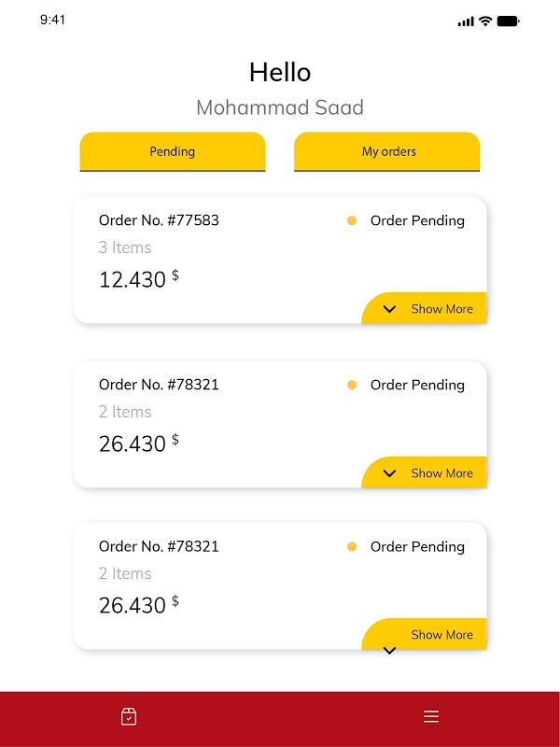The height and width of the screenshot is (747, 560).
Task: Expand second order card's chevron arrow
Action: click(390, 473)
